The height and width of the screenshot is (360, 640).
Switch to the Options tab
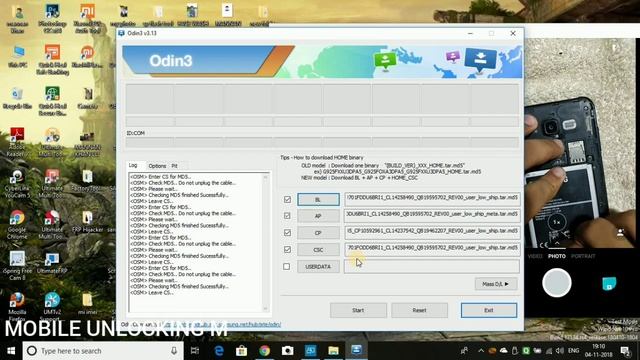point(157,166)
